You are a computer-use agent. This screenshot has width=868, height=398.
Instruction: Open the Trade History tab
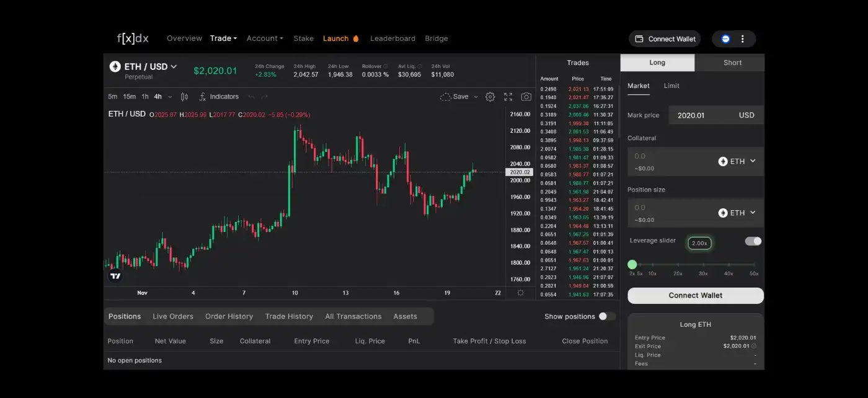[289, 316]
